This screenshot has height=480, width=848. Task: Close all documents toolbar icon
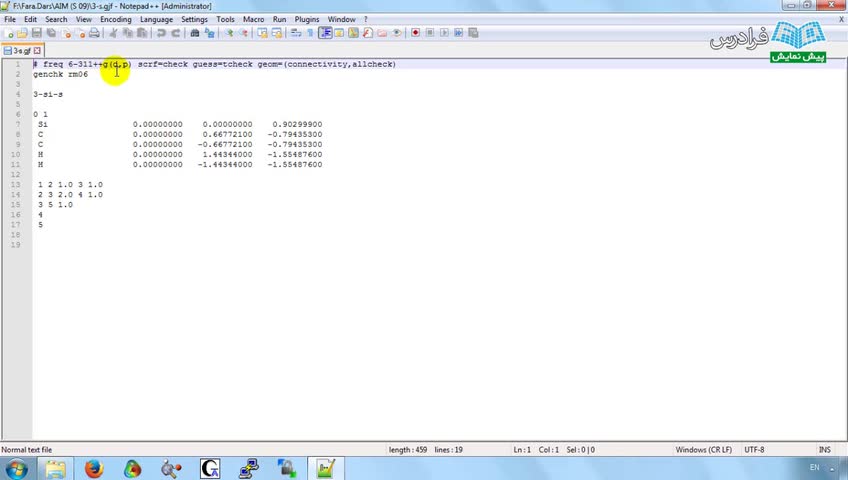pos(80,34)
